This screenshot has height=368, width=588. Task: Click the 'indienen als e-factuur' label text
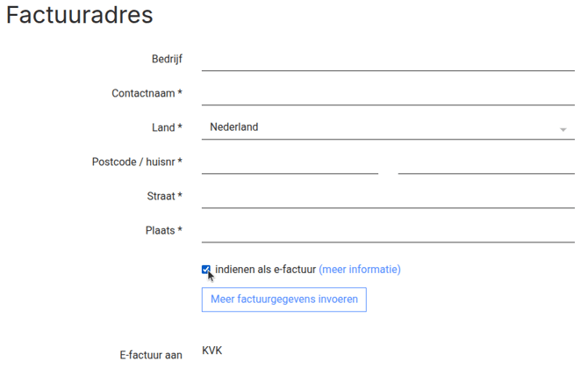265,270
